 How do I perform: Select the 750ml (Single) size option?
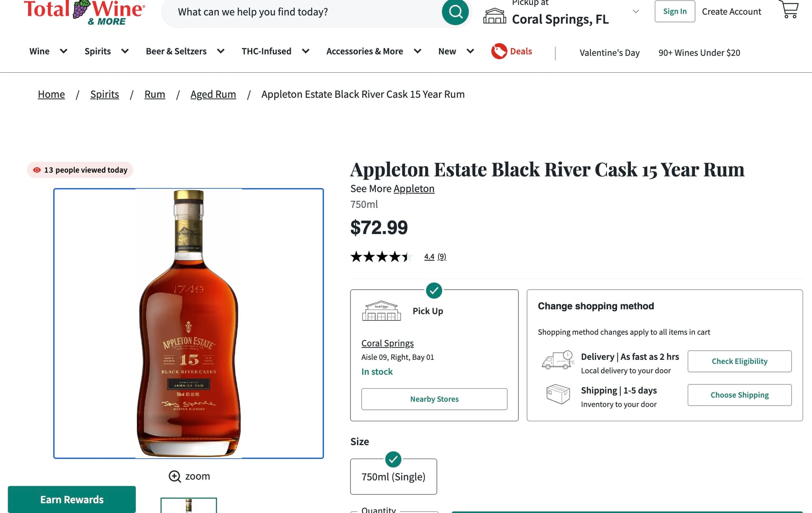(x=393, y=476)
